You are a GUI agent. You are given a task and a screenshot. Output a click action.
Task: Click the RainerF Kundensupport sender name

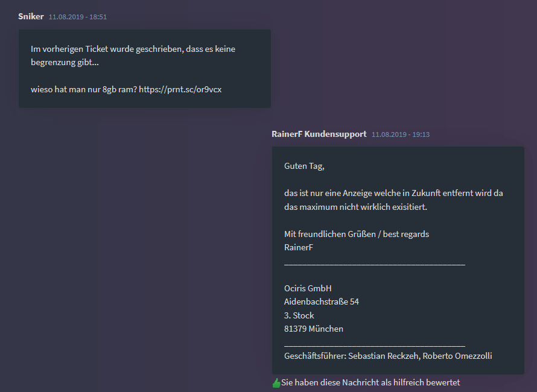coord(319,134)
